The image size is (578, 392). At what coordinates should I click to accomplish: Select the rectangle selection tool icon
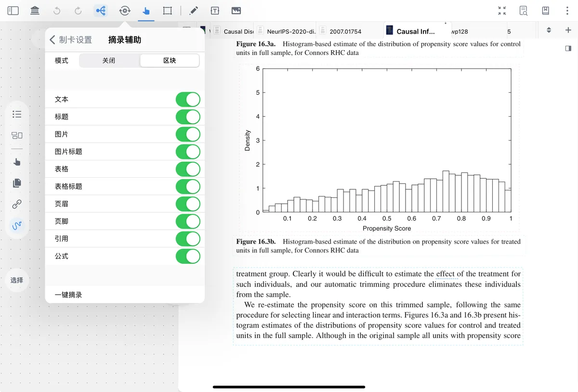167,11
